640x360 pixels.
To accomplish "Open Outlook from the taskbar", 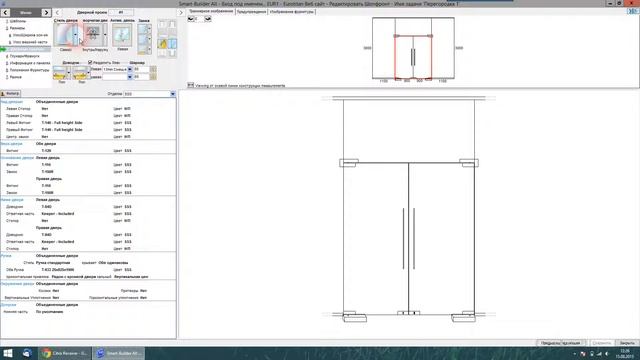I will point(27,353).
